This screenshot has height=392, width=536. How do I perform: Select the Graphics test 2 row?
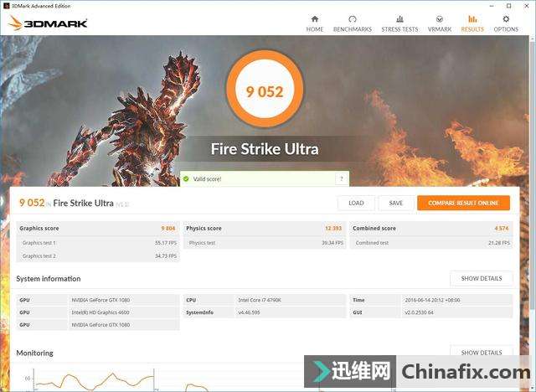point(97,256)
